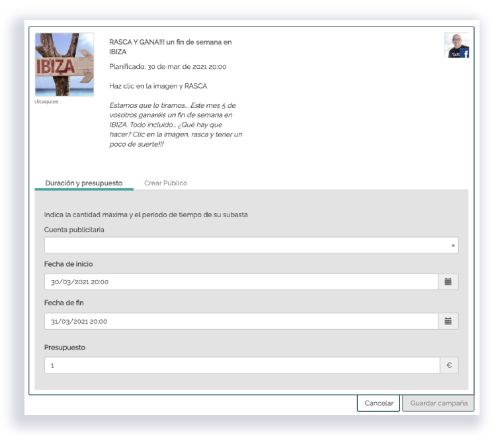Click the Presupuesto label

pyautogui.click(x=65, y=348)
